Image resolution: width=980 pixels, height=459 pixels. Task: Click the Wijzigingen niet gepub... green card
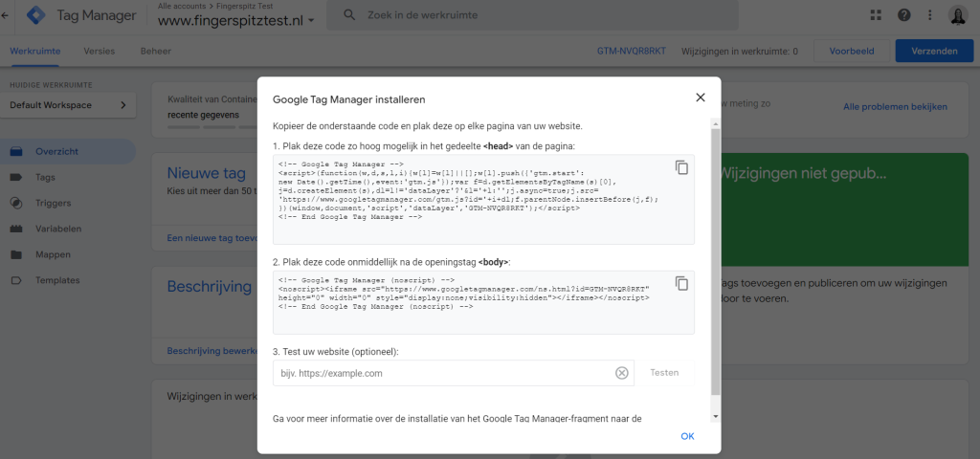[846, 209]
